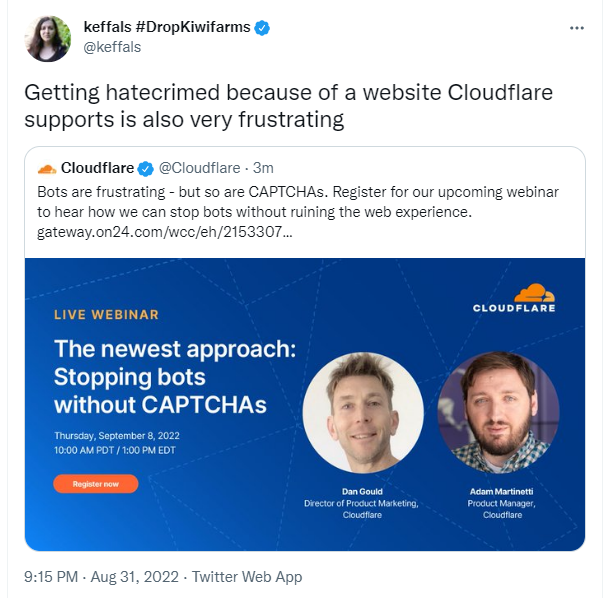The image size is (615, 598).
Task: Click the Twitter Web App source label
Action: point(247,577)
